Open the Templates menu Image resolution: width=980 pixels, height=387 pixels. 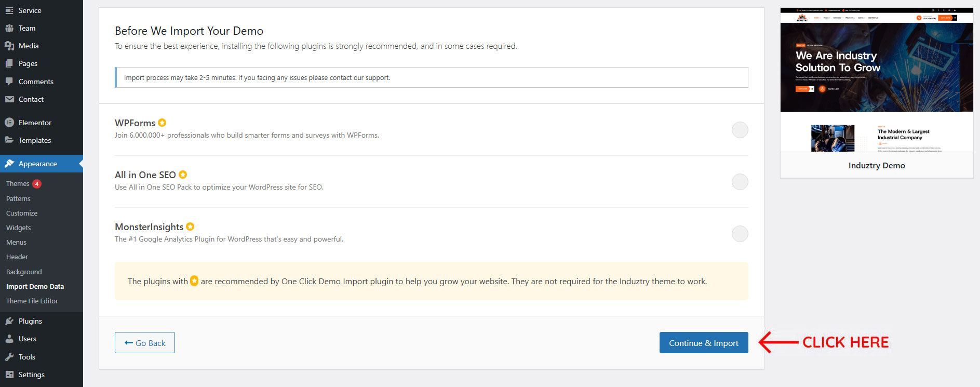pyautogui.click(x=34, y=141)
